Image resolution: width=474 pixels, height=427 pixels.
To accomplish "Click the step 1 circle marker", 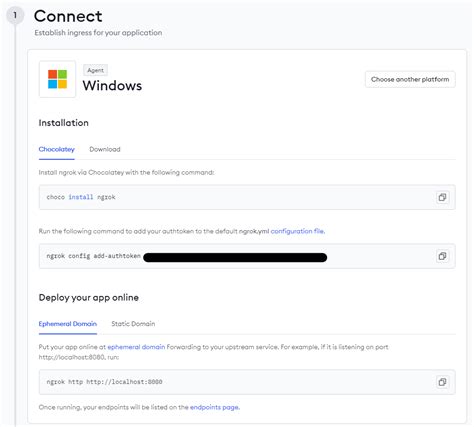I will (15, 15).
